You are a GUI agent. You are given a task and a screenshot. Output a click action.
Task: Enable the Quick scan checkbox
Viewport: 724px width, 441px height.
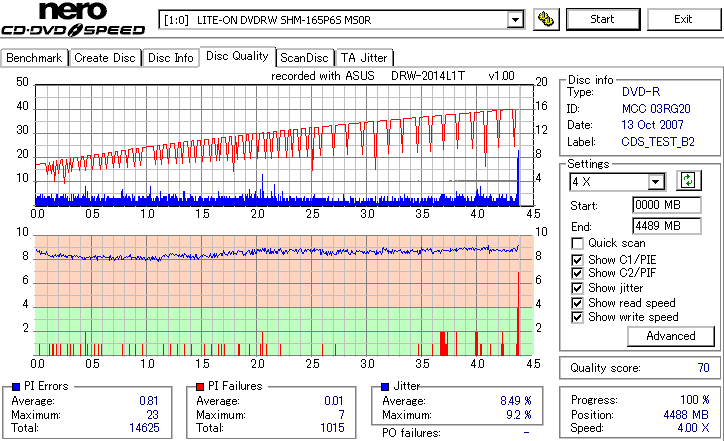click(x=577, y=243)
